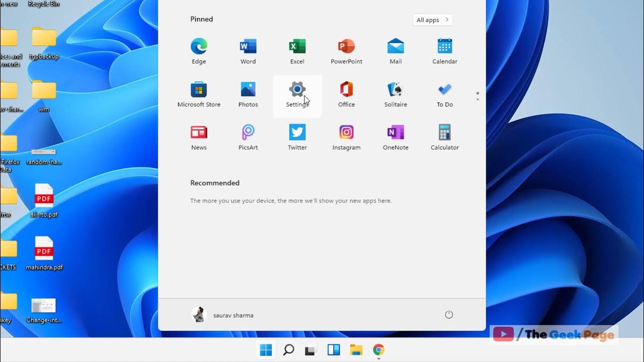Click the 'The more you use your device' text

[x=291, y=201]
